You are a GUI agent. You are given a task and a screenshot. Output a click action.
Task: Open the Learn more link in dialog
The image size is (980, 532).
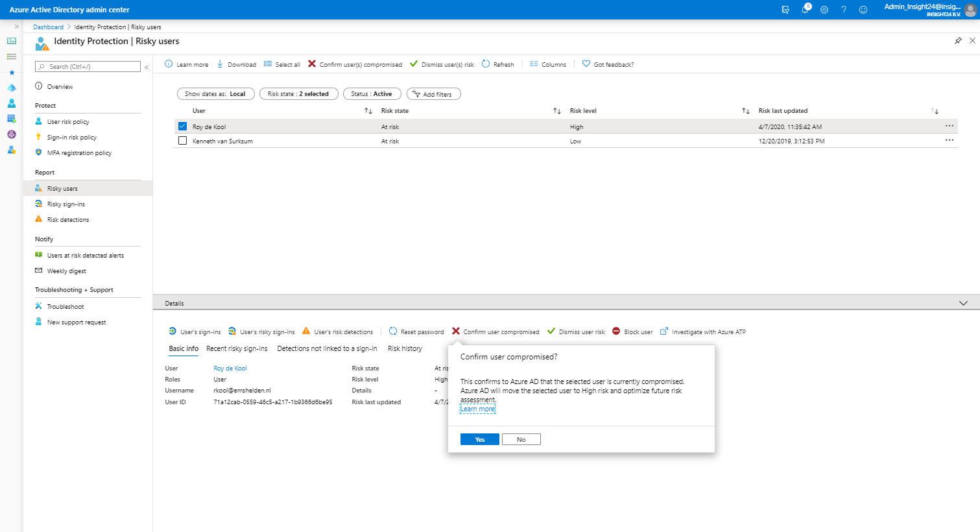pos(478,409)
